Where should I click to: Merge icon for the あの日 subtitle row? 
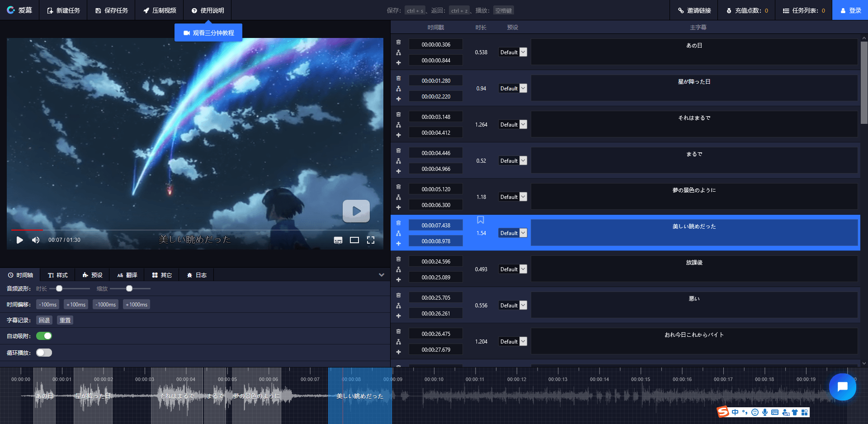(x=398, y=52)
